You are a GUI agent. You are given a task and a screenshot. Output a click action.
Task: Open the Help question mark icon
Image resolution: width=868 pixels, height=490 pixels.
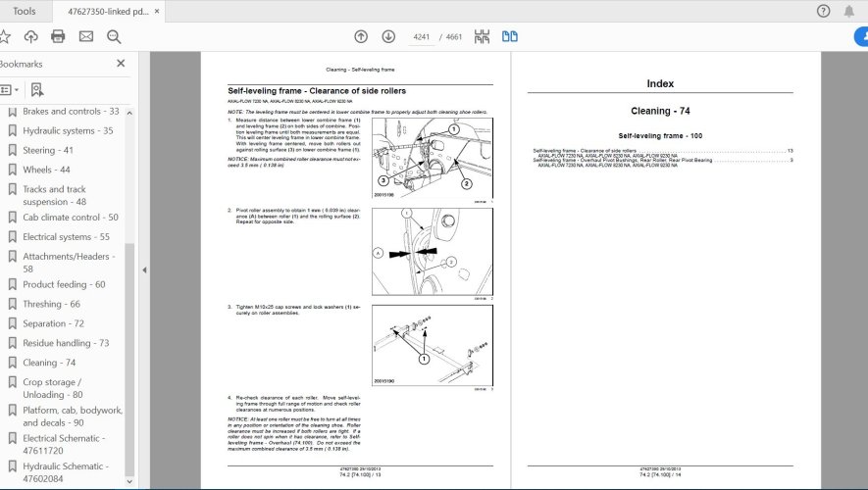coord(823,11)
